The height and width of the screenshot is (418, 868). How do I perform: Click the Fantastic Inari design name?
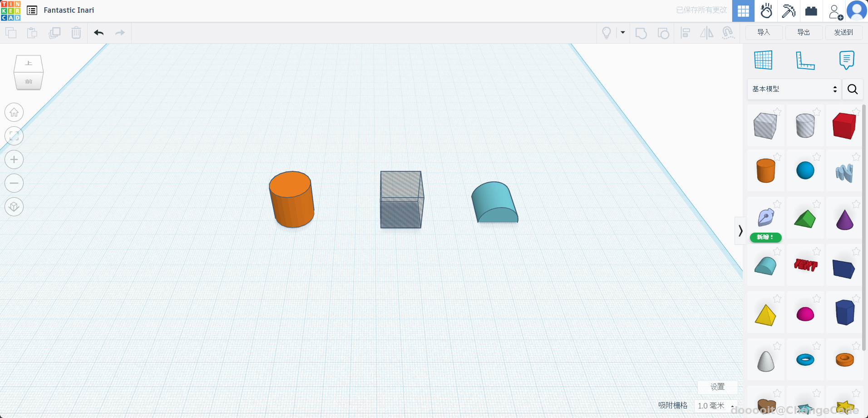click(x=69, y=10)
